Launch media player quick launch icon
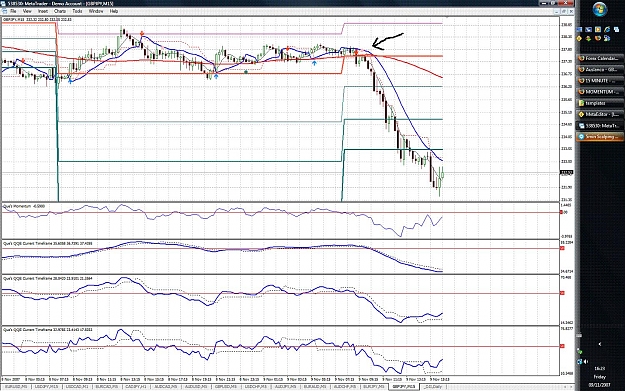 [598, 29]
